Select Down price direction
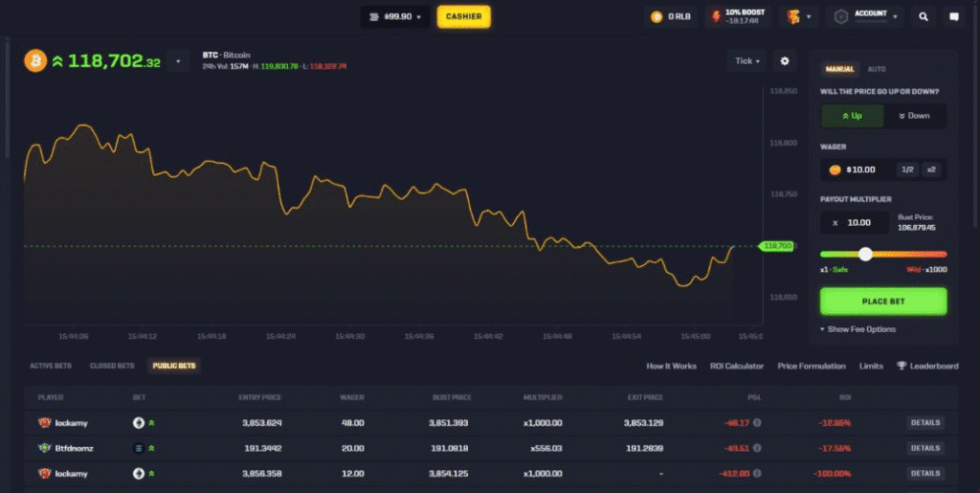The image size is (980, 493). tap(913, 116)
